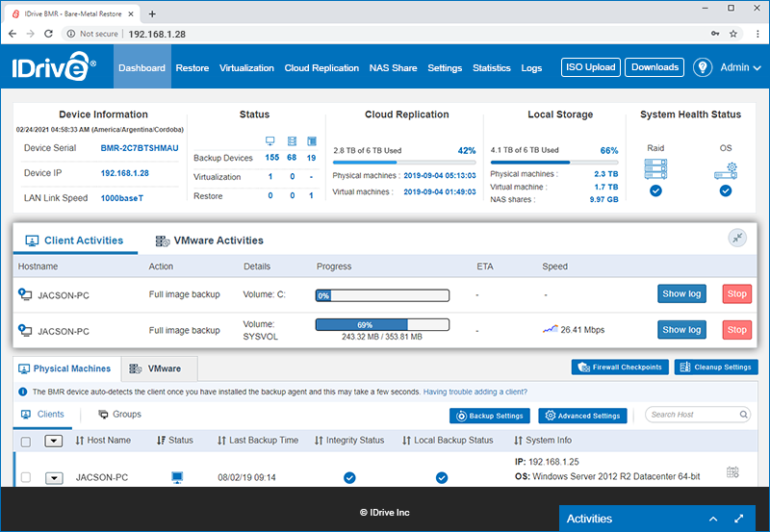This screenshot has width=770, height=532.
Task: Click the OS health gear icon
Action: [x=726, y=170]
